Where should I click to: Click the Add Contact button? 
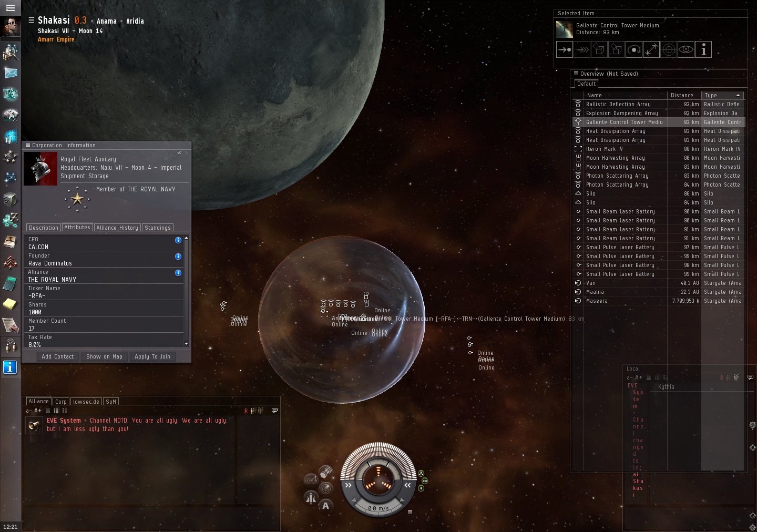tap(58, 356)
